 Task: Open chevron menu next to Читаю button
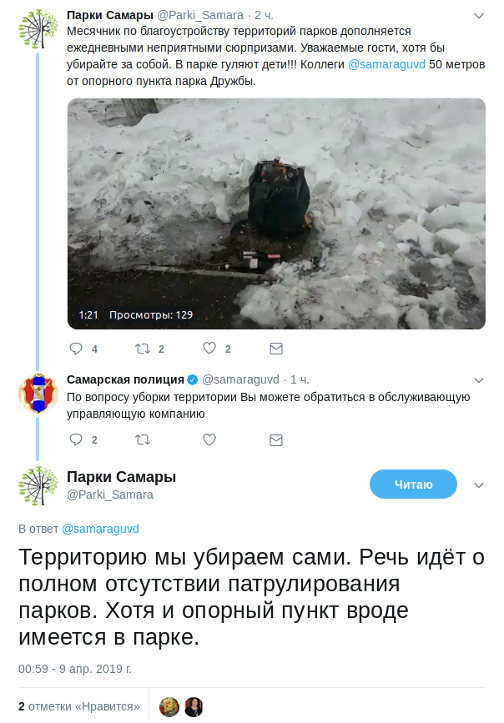(479, 486)
